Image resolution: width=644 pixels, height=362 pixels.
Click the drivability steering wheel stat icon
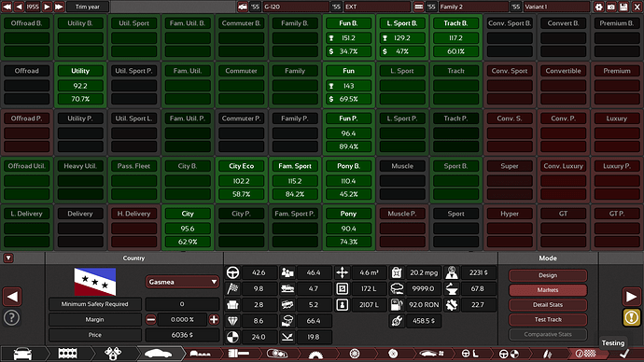click(233, 272)
